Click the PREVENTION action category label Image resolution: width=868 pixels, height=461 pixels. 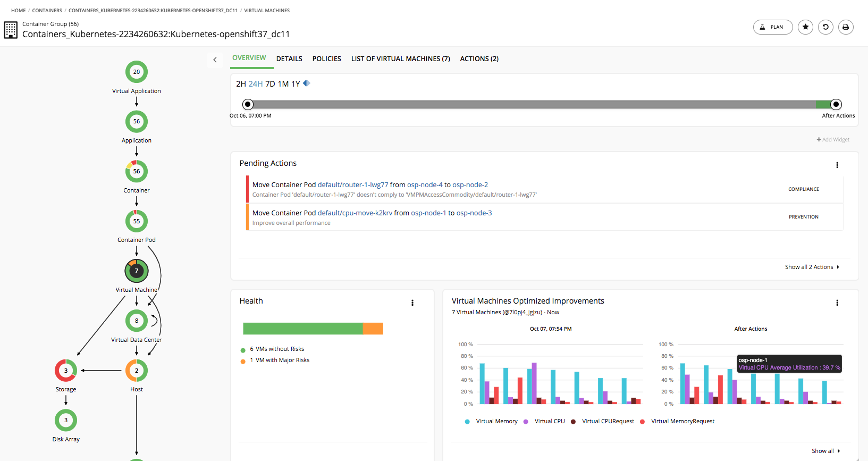click(x=804, y=217)
